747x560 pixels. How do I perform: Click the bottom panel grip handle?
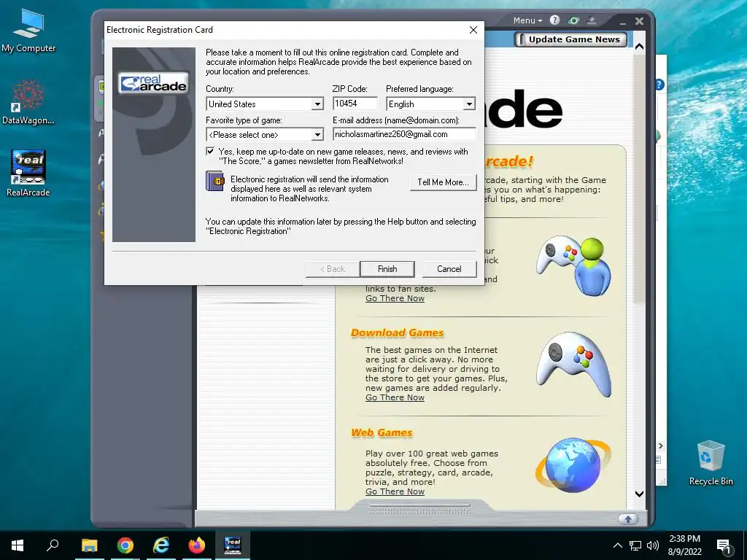coord(419,509)
